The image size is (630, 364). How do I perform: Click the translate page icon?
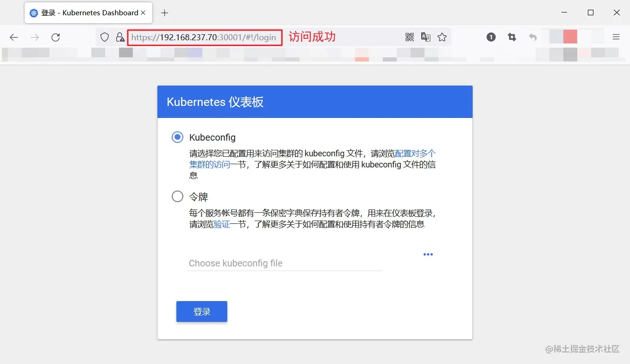426,37
